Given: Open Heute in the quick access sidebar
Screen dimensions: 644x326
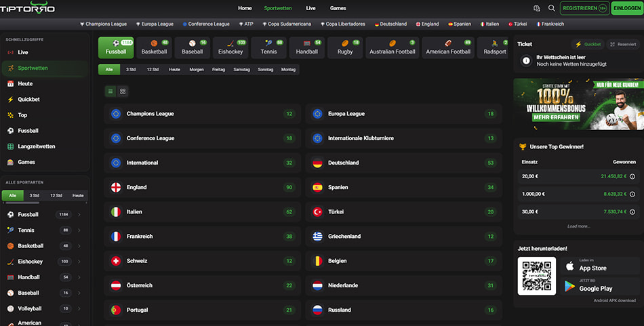Looking at the screenshot, I should (45, 84).
